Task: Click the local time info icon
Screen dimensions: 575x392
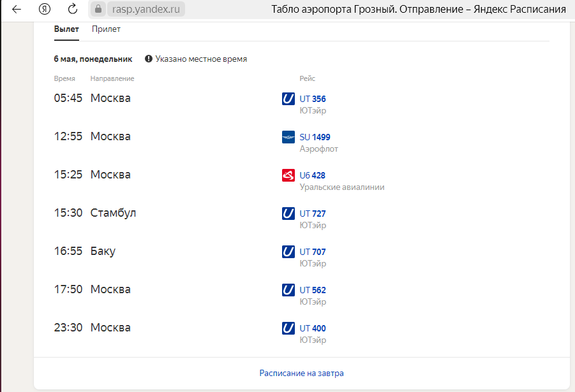Action: point(149,59)
